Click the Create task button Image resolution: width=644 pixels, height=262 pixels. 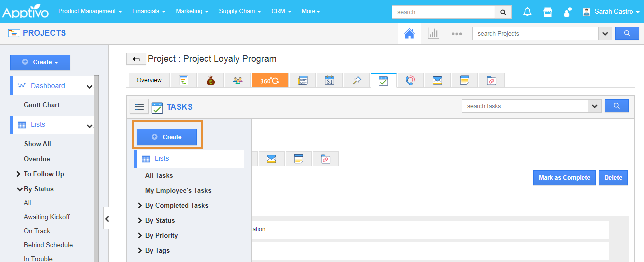(x=167, y=137)
